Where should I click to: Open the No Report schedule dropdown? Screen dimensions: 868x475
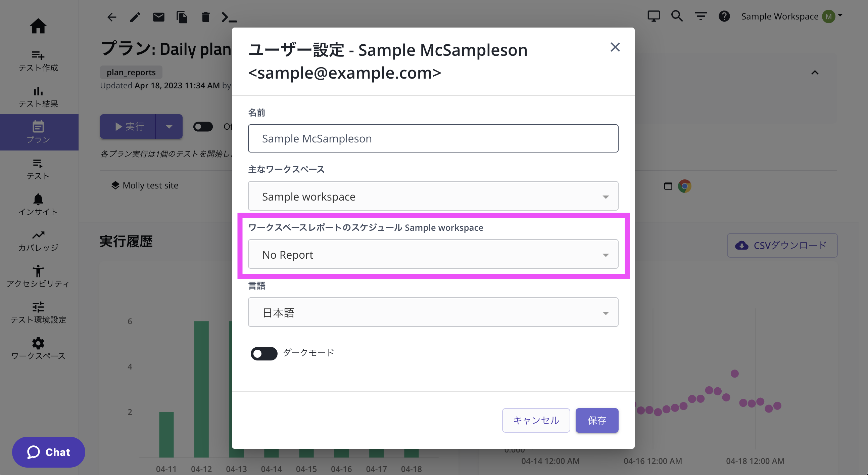click(x=433, y=255)
